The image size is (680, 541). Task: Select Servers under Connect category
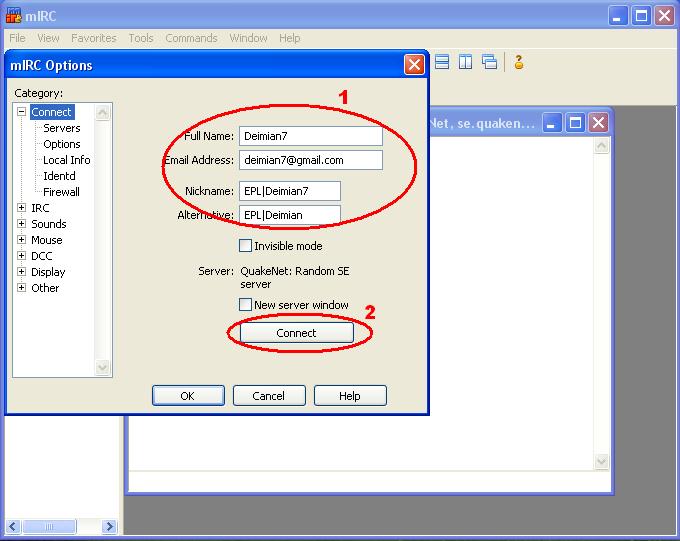click(62, 128)
